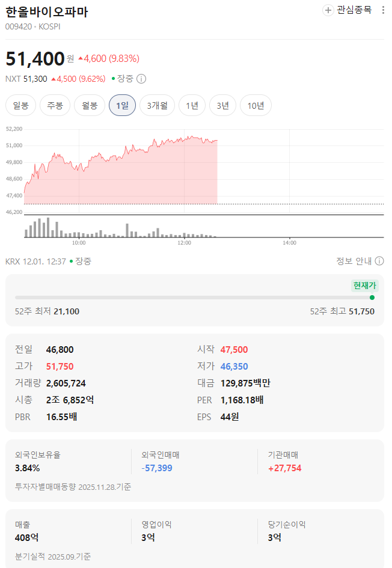Click the PBR value 16.55배
This screenshot has height=568, width=392.
pos(61,417)
